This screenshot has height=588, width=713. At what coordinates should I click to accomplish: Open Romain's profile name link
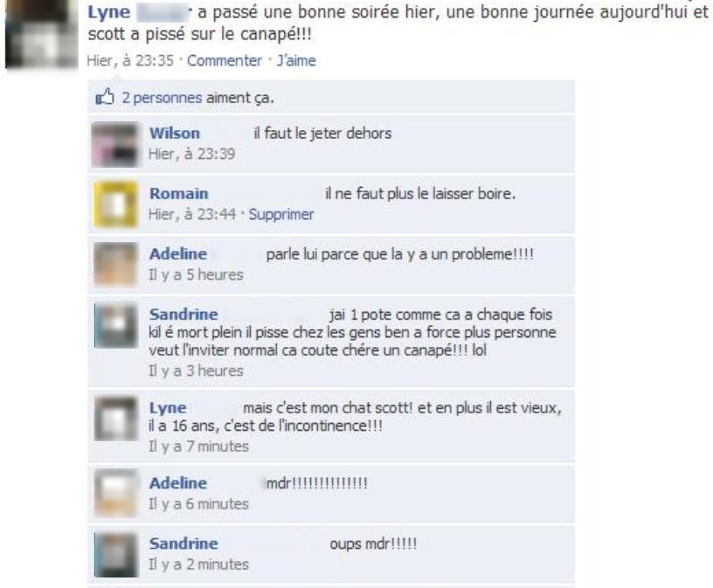pos(179,194)
